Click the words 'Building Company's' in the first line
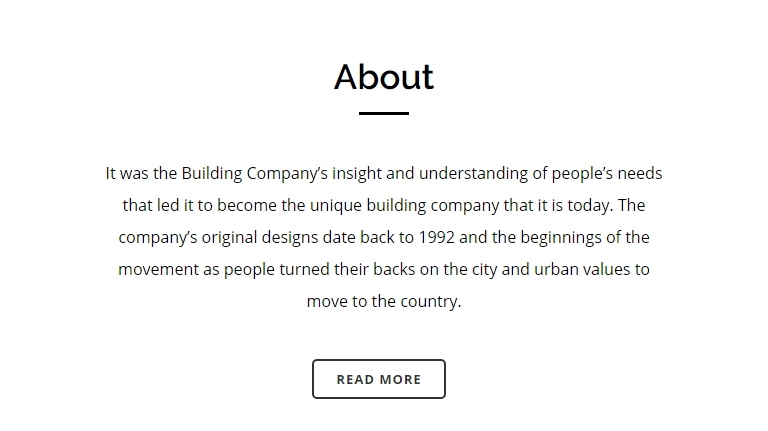 tap(255, 173)
